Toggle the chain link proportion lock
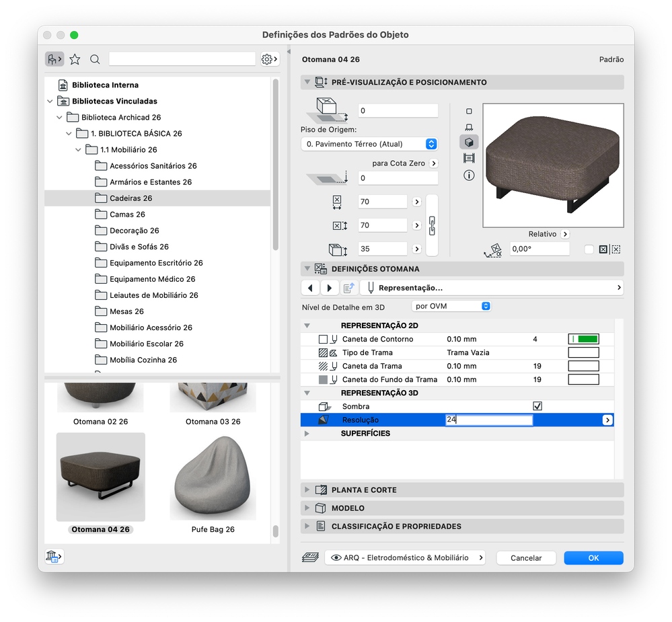Image resolution: width=672 pixels, height=622 pixels. pos(432,225)
